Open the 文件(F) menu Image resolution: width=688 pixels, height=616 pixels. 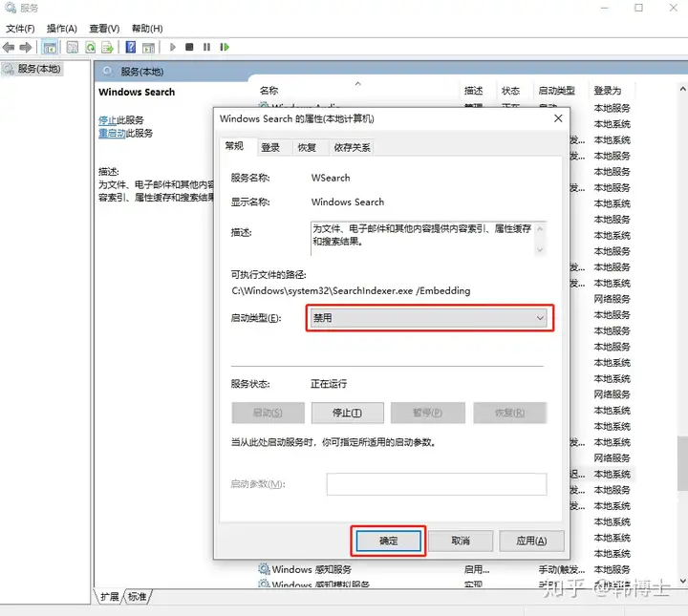click(x=20, y=29)
